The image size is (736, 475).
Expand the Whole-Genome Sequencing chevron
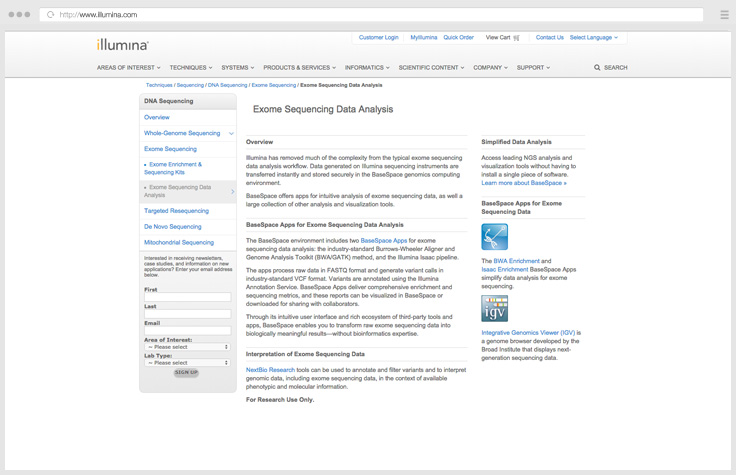point(231,133)
